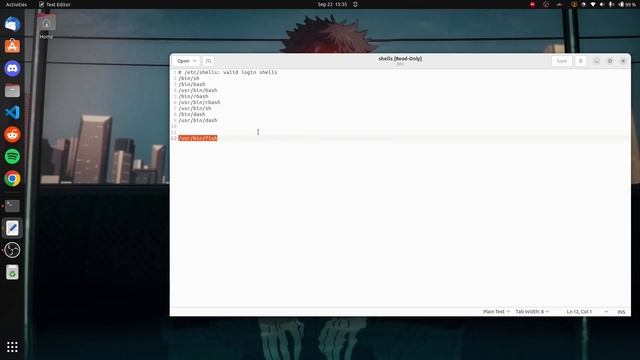Open the Files manager dock icon
Image resolution: width=640 pixels, height=360 pixels.
coord(12,90)
